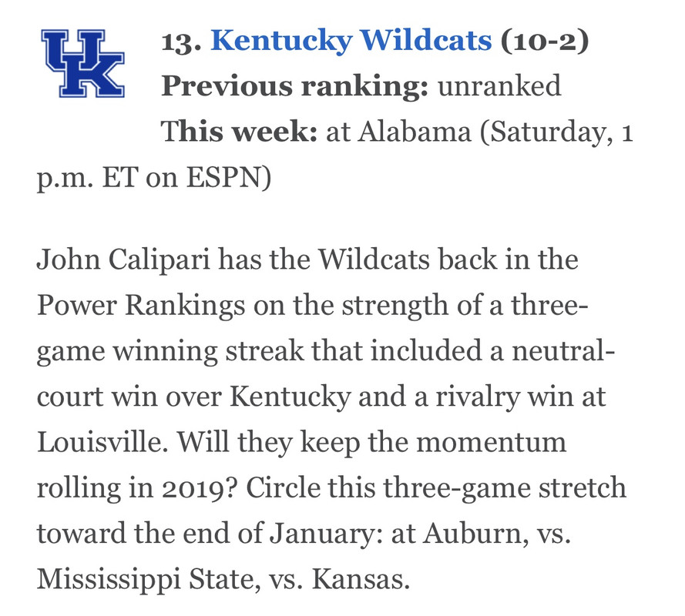Screen dimensions: 685x616
Task: Click the word 'Kansas.' ending the paragraph
Action: click(361, 580)
